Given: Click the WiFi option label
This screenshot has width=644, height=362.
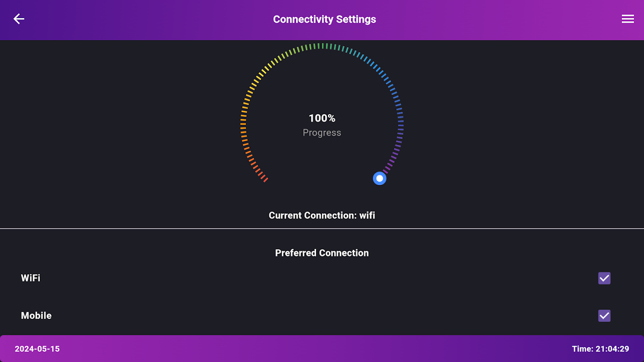Looking at the screenshot, I should [31, 278].
